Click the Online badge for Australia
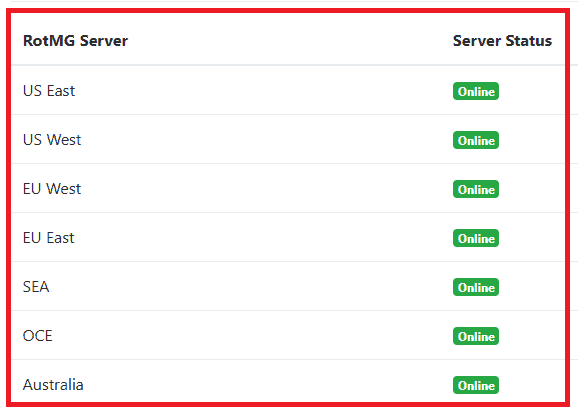The width and height of the screenshot is (578, 418). point(476,385)
